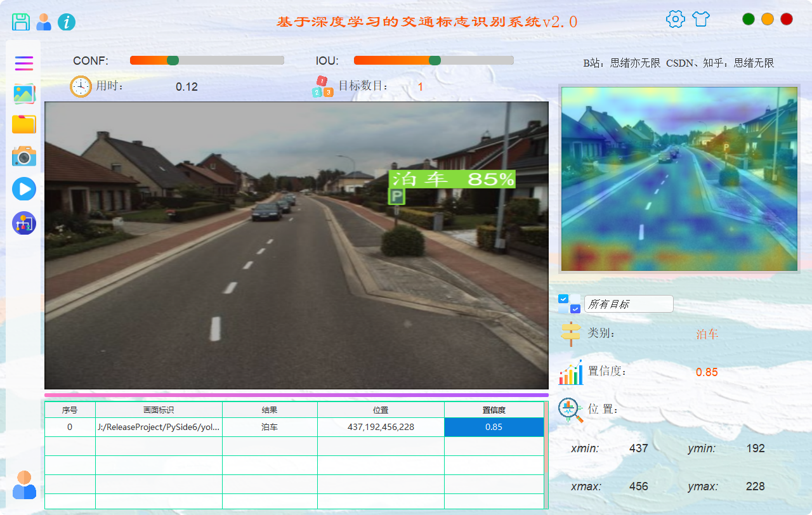
Task: Open the yellow folder batch icon
Action: 24,124
